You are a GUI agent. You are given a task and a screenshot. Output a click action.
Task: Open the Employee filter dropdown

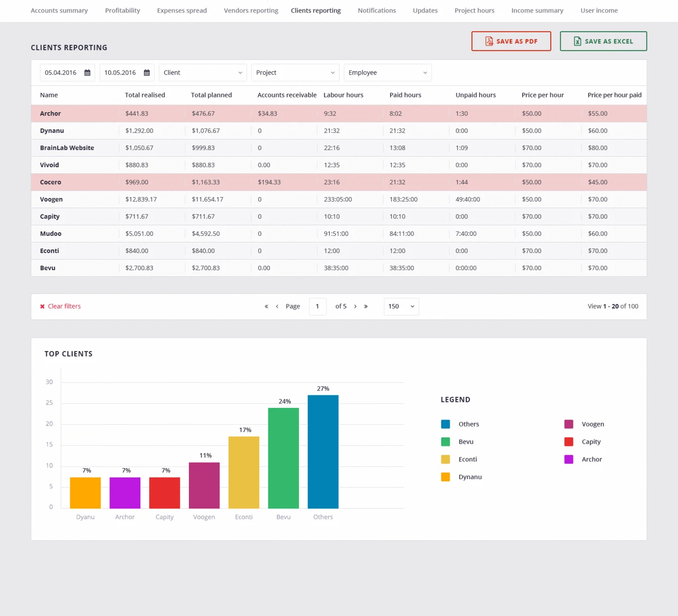click(x=388, y=73)
